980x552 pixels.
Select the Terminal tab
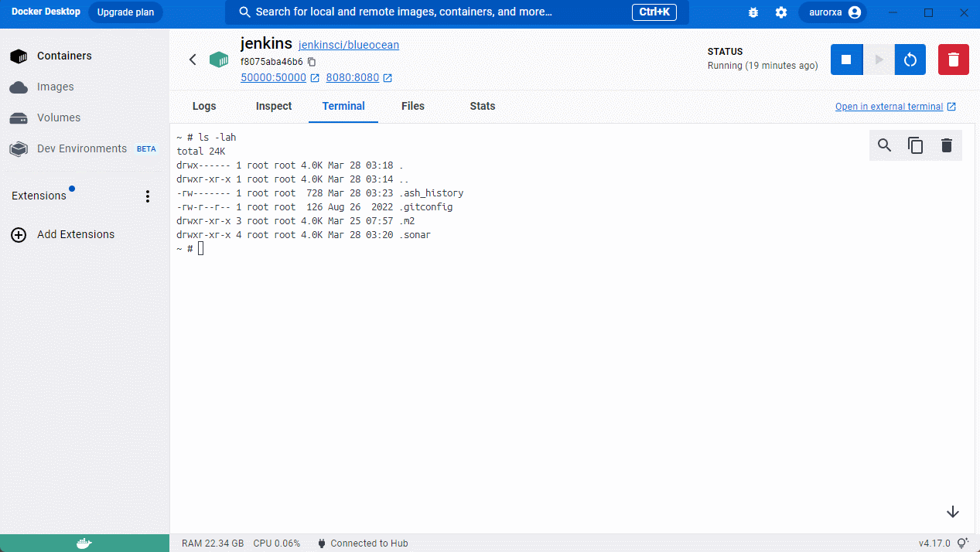click(x=343, y=107)
